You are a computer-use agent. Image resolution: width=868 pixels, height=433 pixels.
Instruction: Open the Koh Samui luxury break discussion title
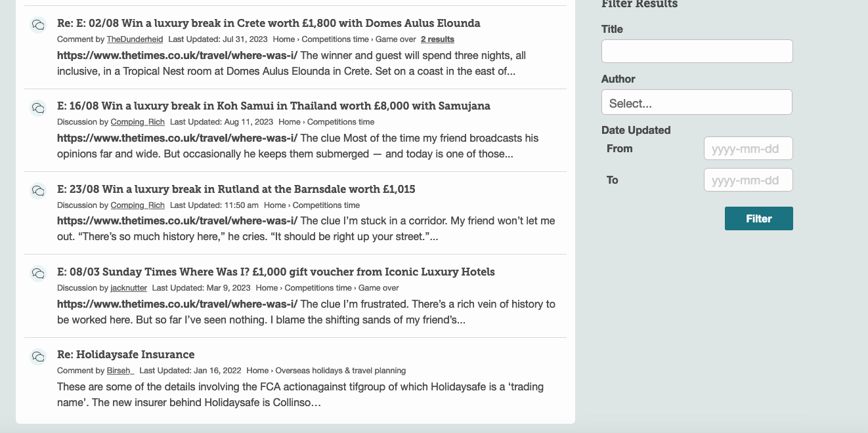(274, 106)
